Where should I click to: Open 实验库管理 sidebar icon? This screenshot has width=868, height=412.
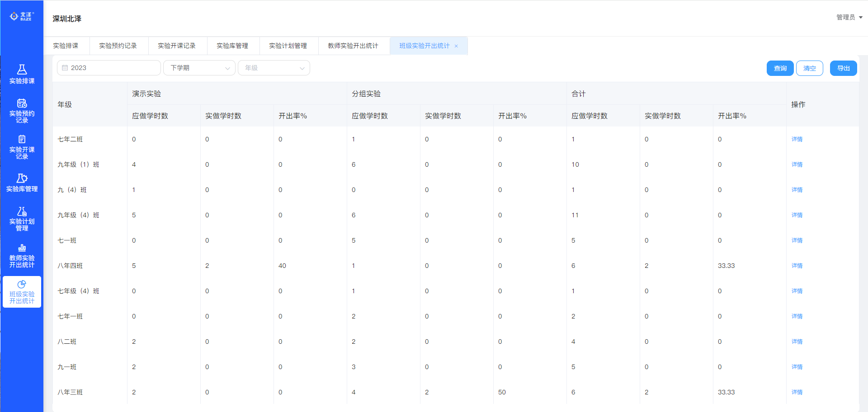pyautogui.click(x=22, y=178)
